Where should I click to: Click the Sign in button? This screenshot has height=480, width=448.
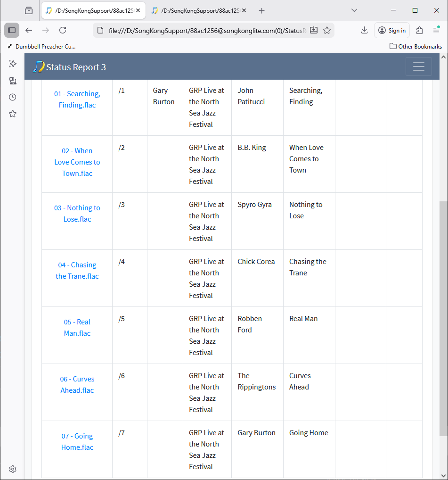[392, 30]
